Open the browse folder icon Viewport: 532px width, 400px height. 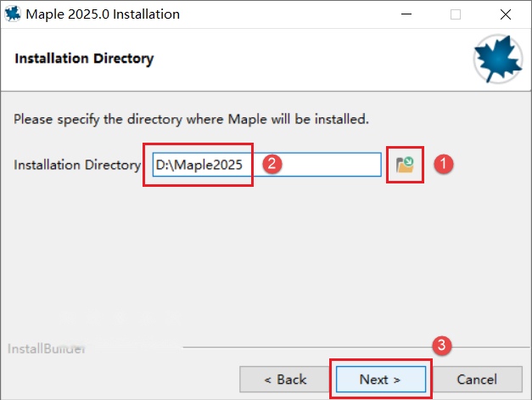405,165
